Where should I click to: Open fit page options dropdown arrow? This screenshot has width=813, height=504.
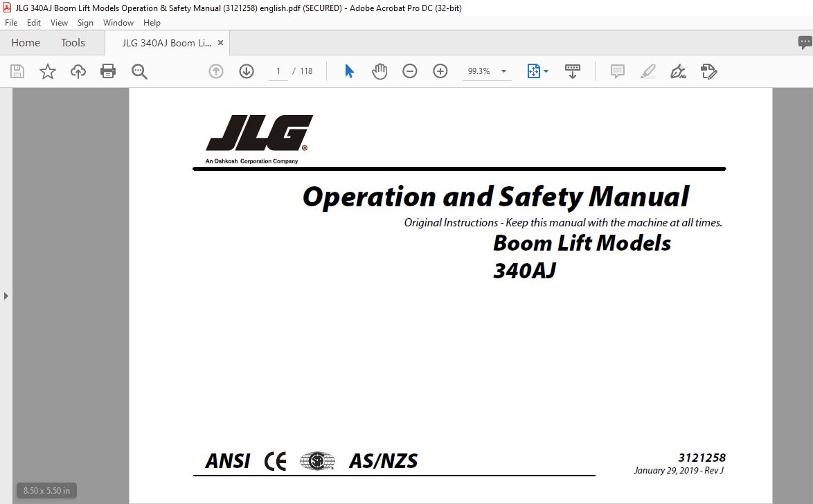[x=546, y=71]
